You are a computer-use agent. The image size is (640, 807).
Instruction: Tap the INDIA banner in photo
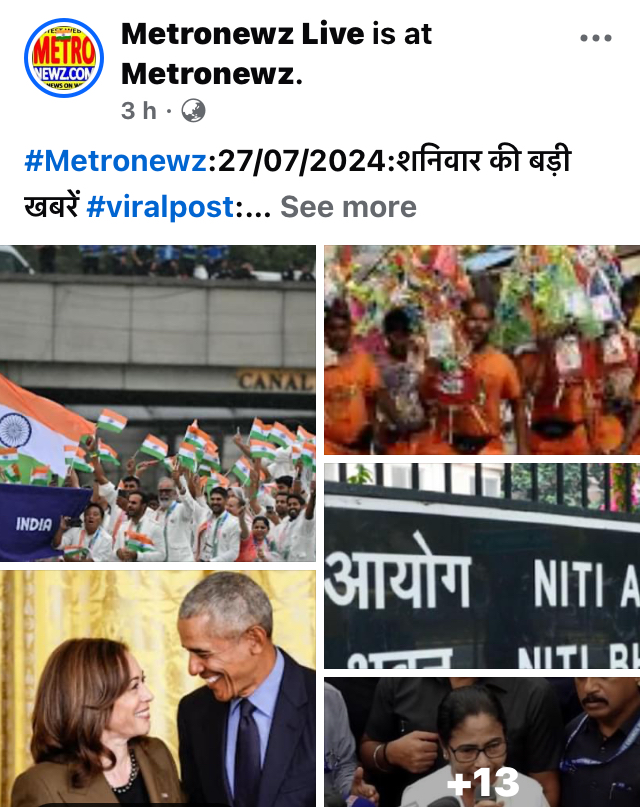34,524
